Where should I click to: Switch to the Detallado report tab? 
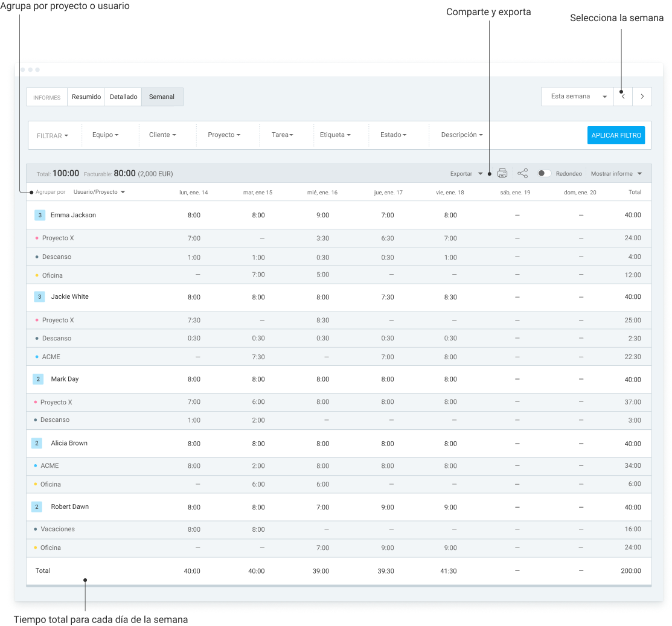point(123,97)
